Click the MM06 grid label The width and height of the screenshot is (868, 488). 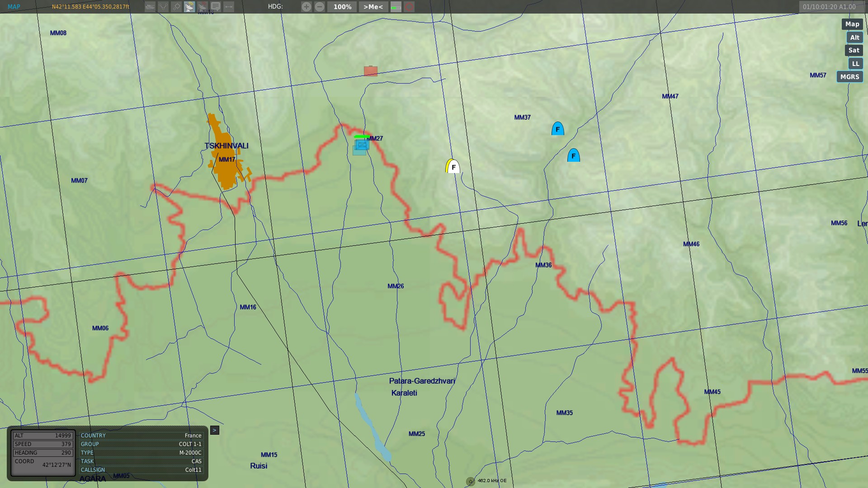click(x=100, y=328)
